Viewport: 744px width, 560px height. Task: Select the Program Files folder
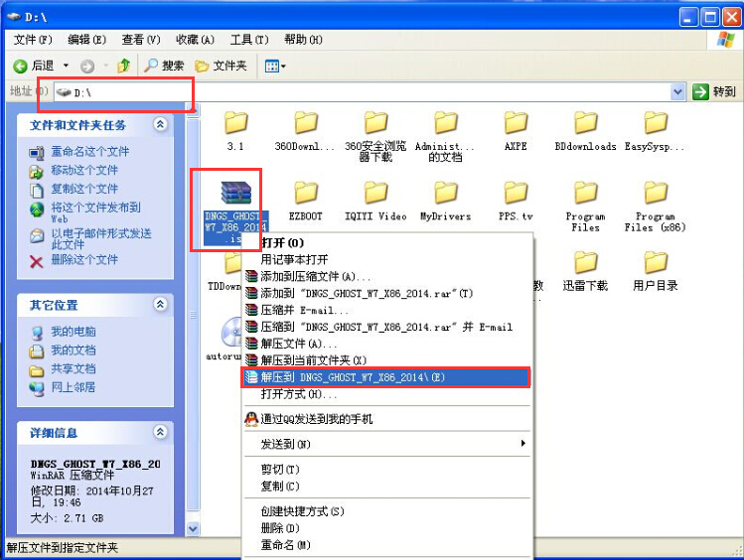tap(585, 207)
